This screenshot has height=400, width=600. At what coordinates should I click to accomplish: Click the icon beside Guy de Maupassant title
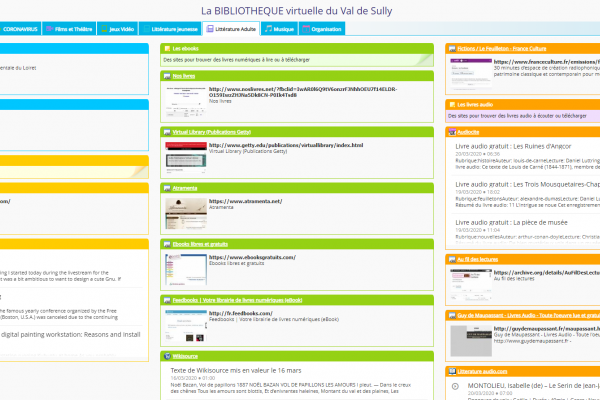(x=452, y=315)
